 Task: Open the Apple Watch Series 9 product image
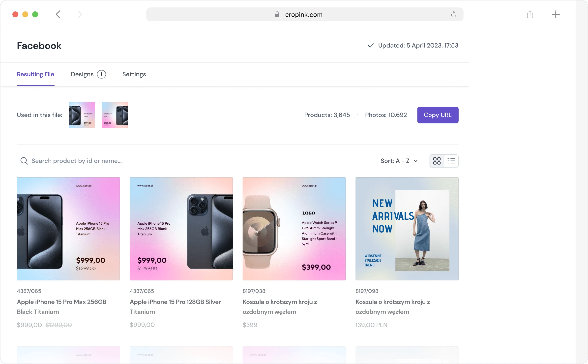pos(294,229)
